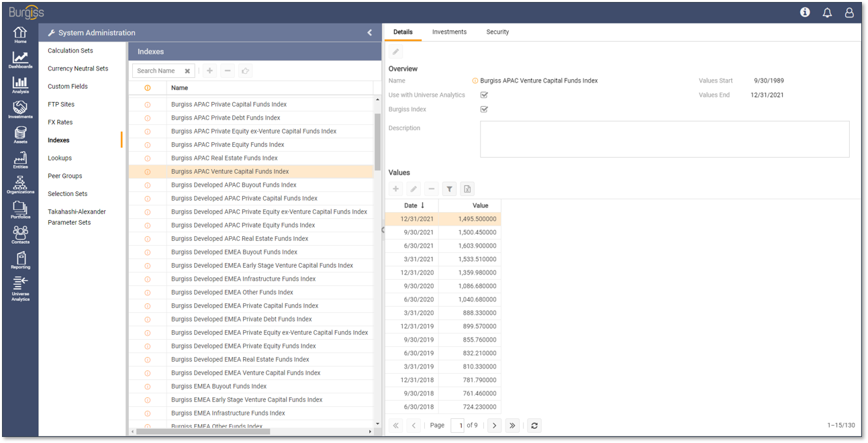Image resolution: width=868 pixels, height=443 pixels.
Task: Disable the Burgiss Index checkbox
Action: [x=484, y=109]
